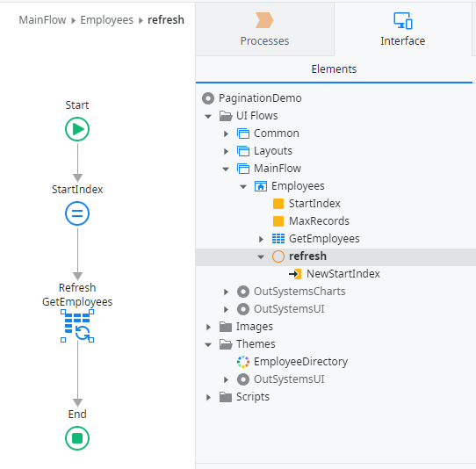The width and height of the screenshot is (476, 469).
Task: Switch to the Processes tab
Action: click(x=264, y=29)
